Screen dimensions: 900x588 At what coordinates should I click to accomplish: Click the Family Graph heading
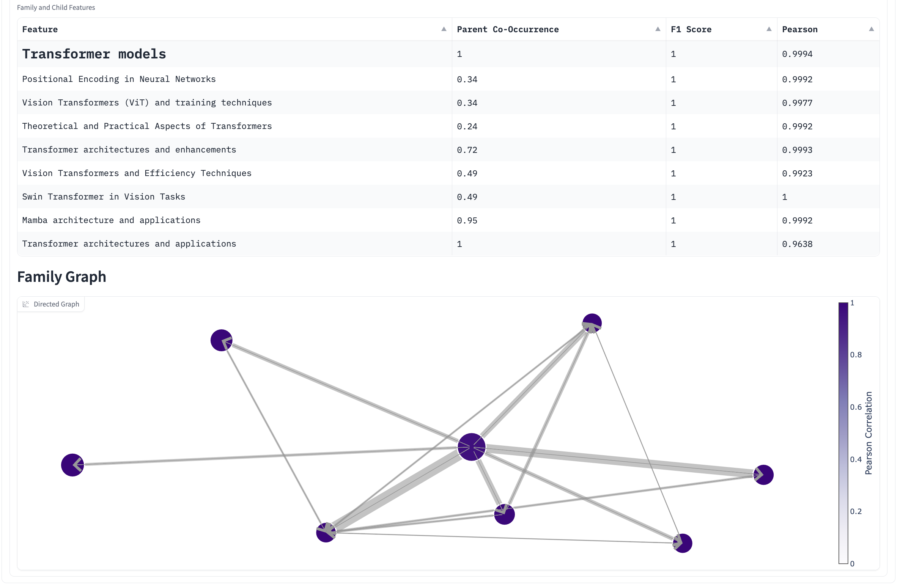click(x=61, y=277)
